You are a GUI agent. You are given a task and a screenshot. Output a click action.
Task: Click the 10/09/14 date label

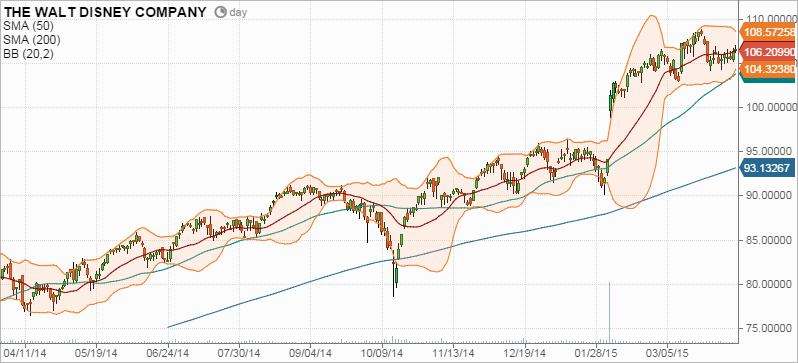click(x=382, y=352)
